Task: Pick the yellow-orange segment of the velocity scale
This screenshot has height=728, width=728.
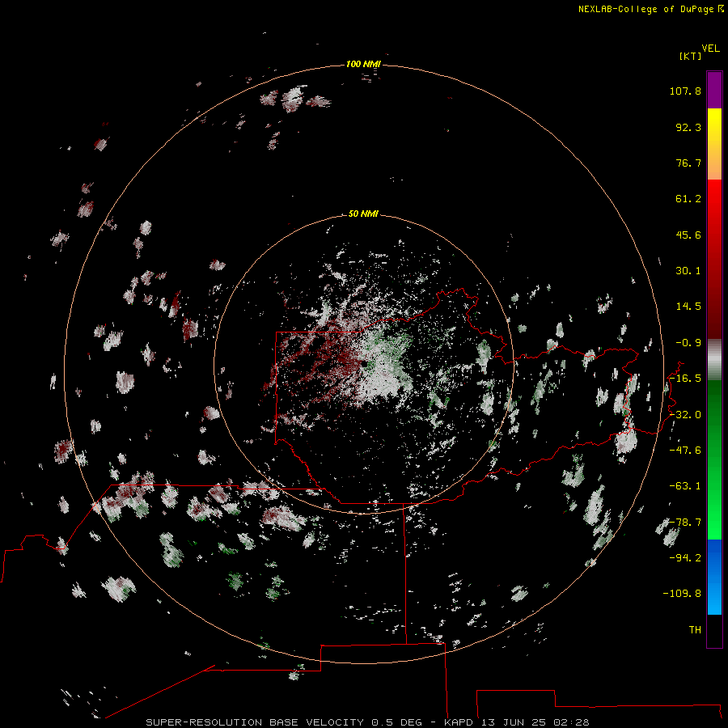Action: [x=714, y=144]
